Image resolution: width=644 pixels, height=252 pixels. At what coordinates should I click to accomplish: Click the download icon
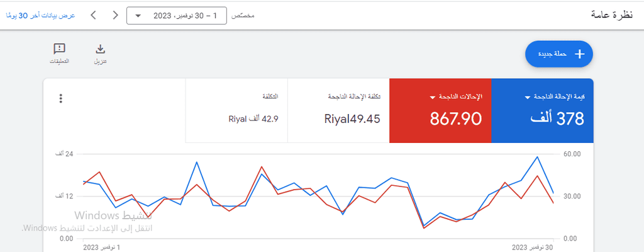101,49
